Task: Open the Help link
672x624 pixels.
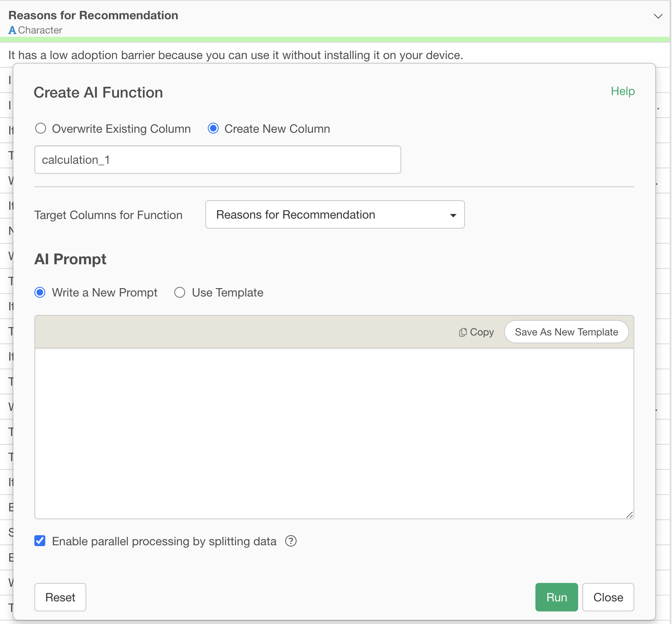Action: tap(623, 91)
